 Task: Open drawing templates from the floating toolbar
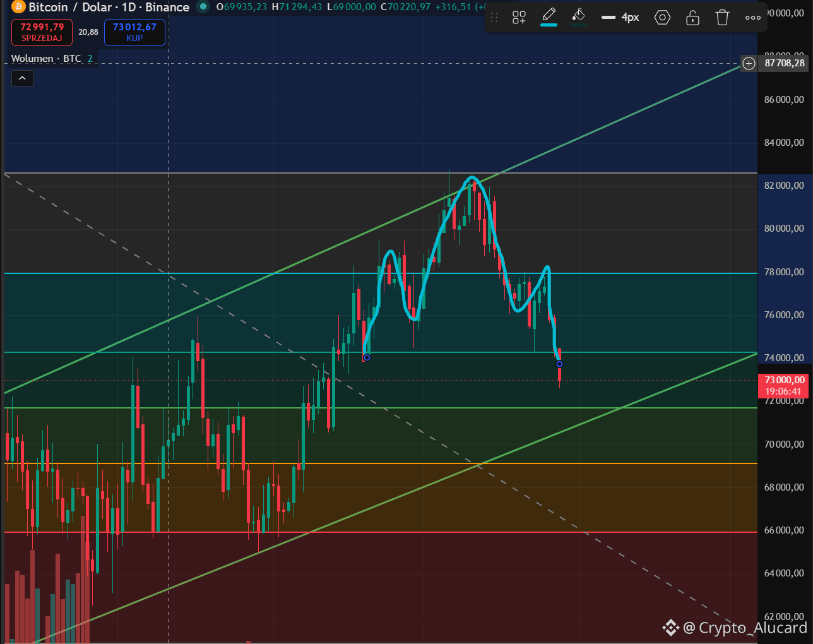pos(519,18)
